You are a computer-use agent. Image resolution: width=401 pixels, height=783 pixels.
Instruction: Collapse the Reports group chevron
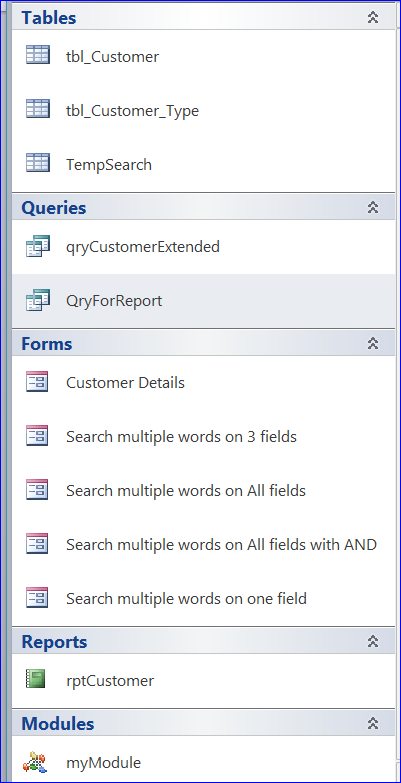point(373,641)
